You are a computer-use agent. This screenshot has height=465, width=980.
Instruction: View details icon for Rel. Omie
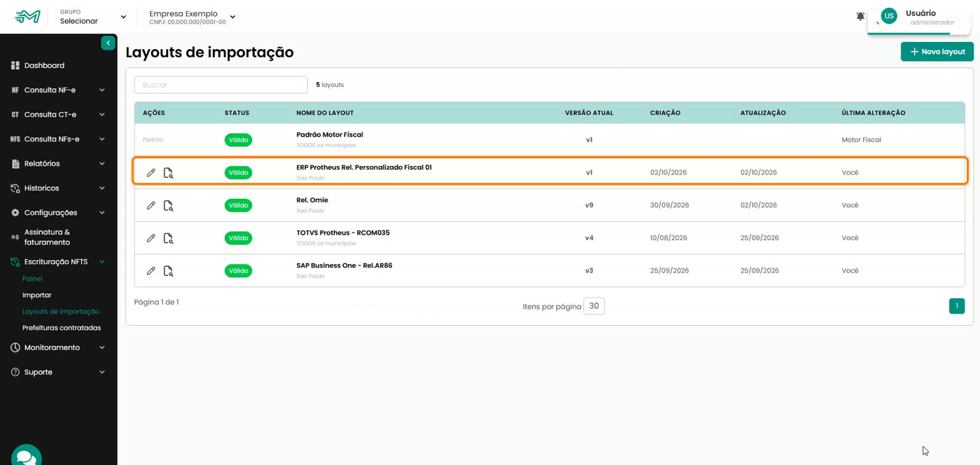(x=168, y=205)
